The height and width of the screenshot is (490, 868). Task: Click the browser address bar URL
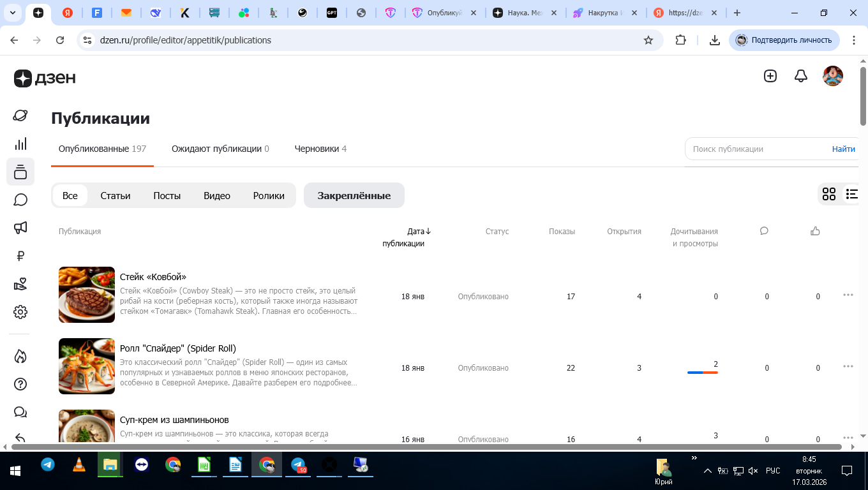point(186,40)
